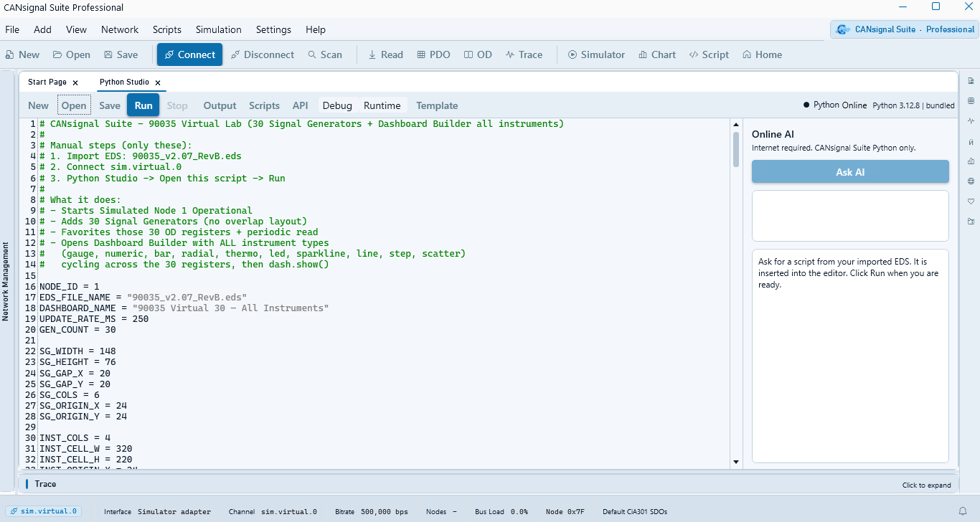
Task: Click the blue Connect button
Action: pyautogui.click(x=189, y=54)
